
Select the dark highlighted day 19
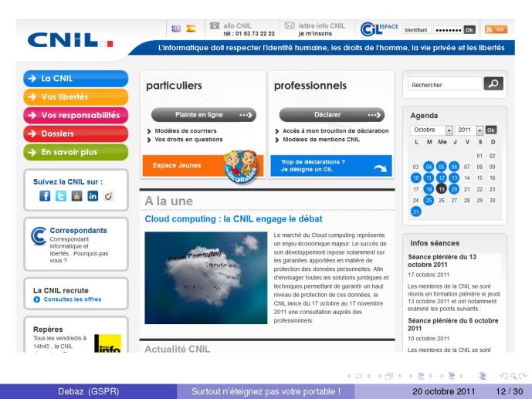pos(442,189)
